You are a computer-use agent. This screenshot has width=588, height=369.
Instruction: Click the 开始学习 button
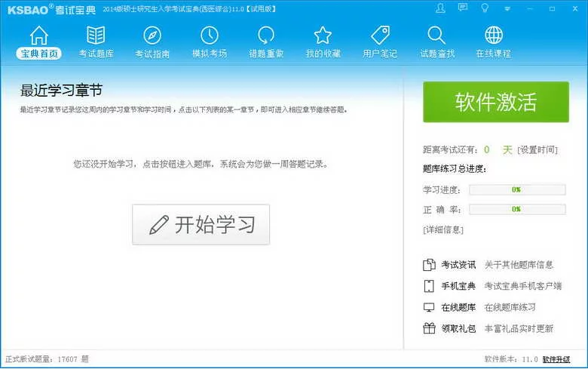click(x=201, y=224)
